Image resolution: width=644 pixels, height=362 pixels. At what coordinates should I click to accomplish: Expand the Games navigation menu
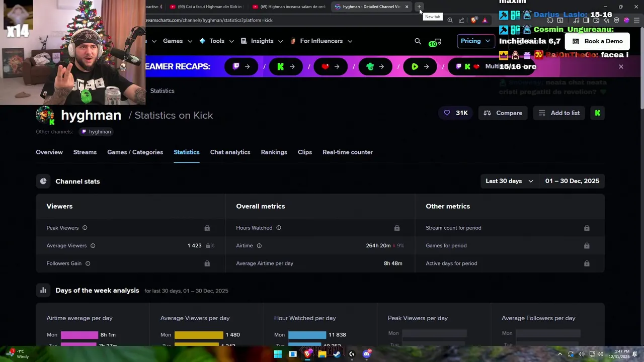point(177,41)
